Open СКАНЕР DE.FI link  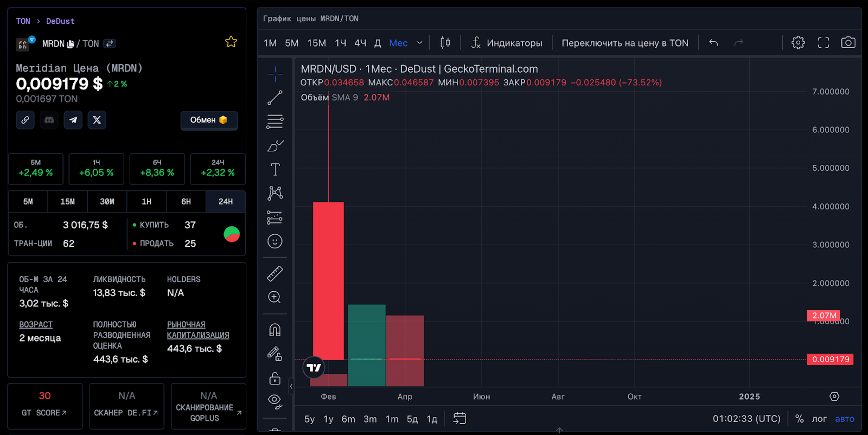(126, 406)
